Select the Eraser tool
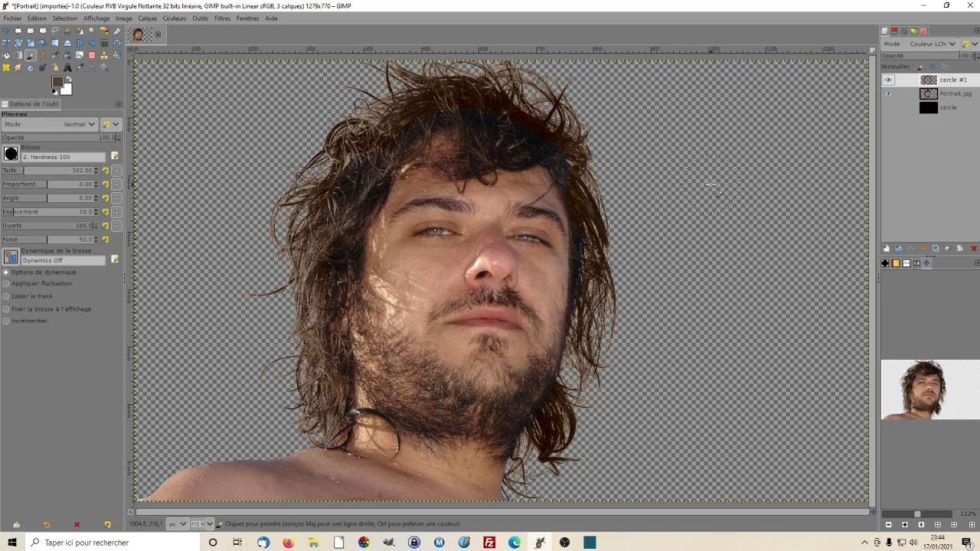This screenshot has height=551, width=980. (92, 55)
